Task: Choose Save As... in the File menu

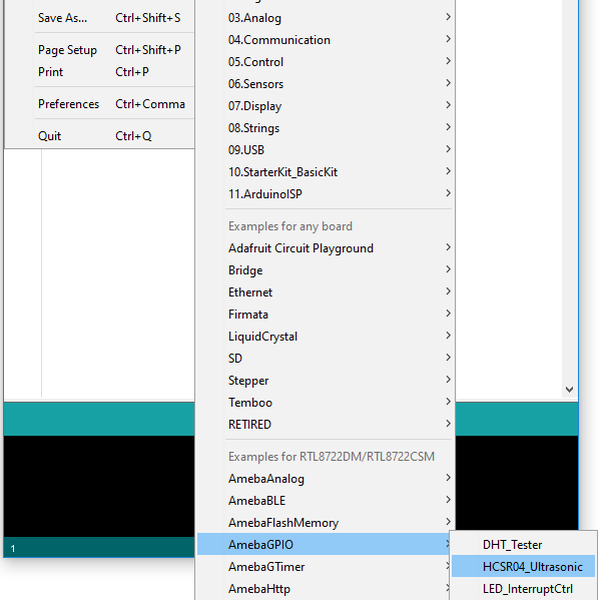Action: (x=99, y=18)
